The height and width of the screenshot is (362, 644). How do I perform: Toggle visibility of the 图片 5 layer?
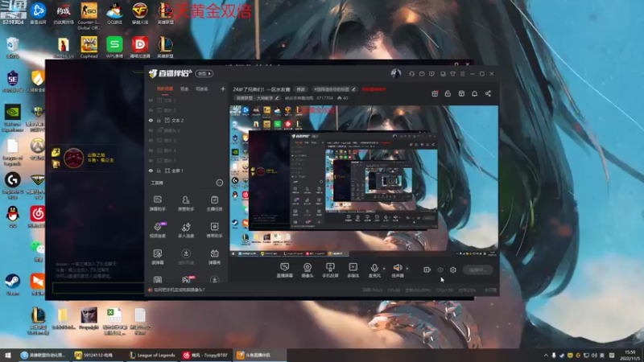click(x=151, y=160)
